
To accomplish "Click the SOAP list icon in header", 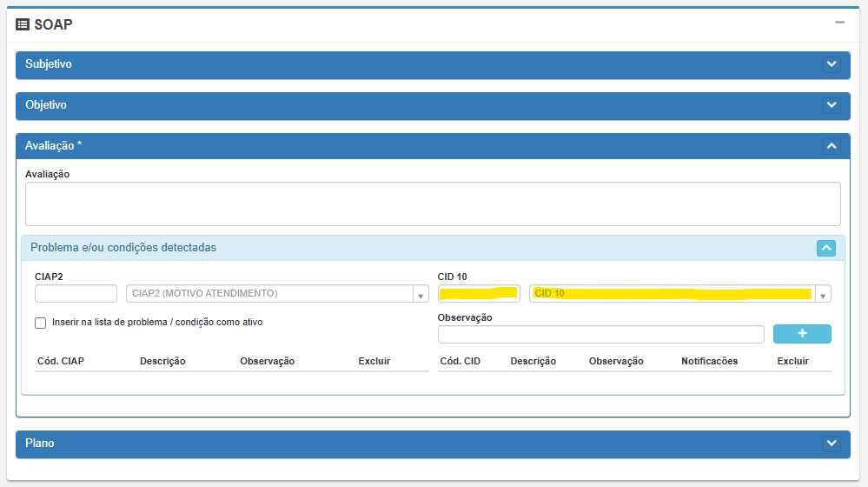I will point(23,24).
